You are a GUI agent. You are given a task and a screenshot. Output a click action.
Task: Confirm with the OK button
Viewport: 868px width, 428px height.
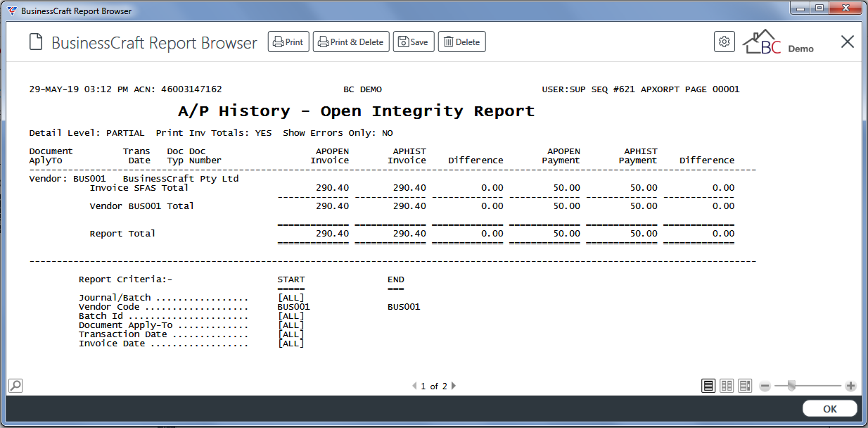click(830, 409)
